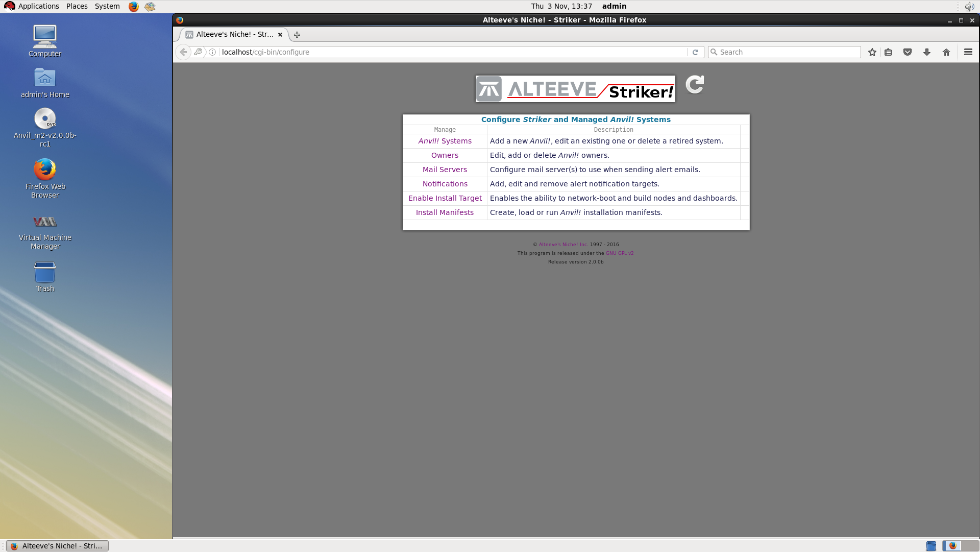
Task: Show bookmarks list icon in toolbar
Action: [888, 52]
